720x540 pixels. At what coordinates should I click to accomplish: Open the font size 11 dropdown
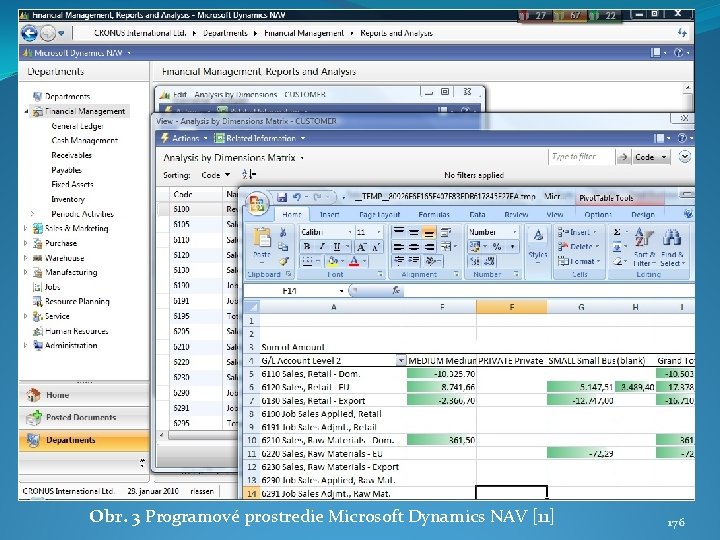coord(378,232)
